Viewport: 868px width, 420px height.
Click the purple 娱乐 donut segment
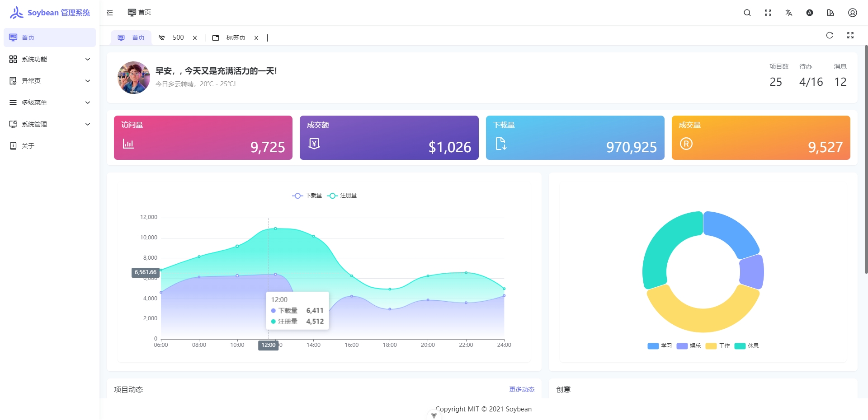click(x=752, y=272)
